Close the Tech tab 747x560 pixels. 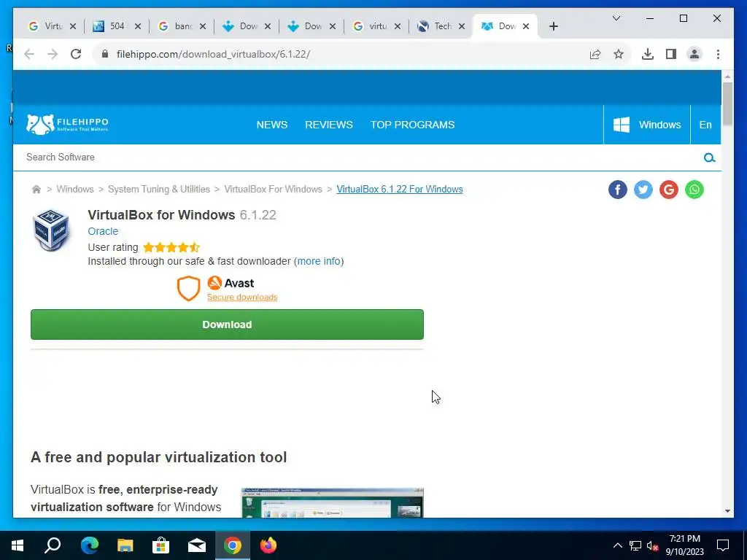(x=462, y=26)
